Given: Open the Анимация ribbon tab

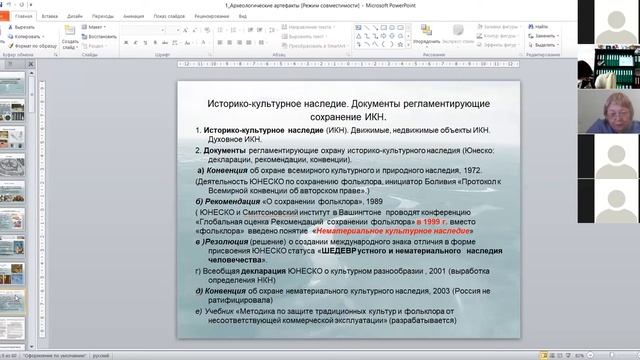Looking at the screenshot, I should [133, 16].
